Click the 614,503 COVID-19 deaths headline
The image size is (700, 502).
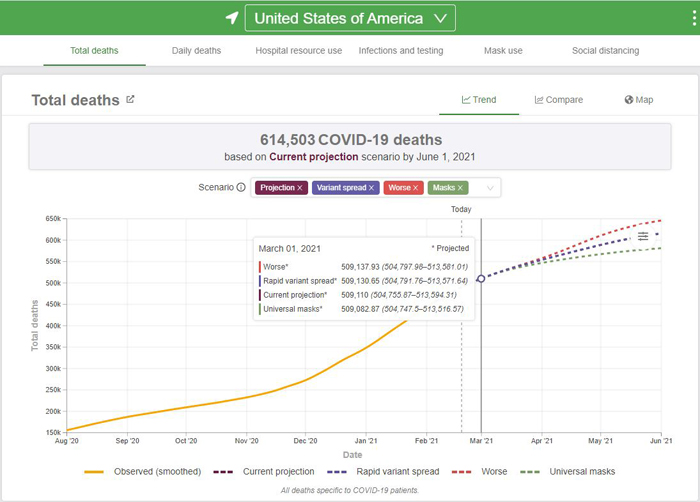tap(351, 140)
